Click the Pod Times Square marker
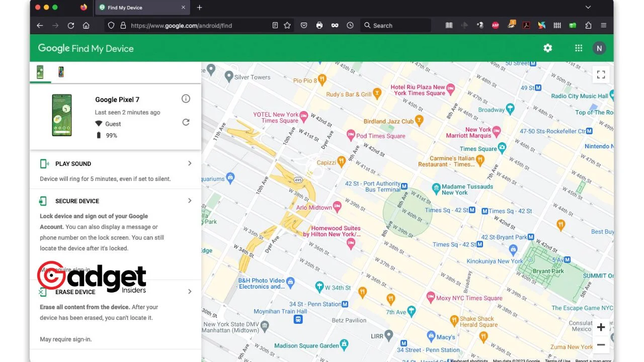The width and height of the screenshot is (644, 362). click(x=351, y=135)
